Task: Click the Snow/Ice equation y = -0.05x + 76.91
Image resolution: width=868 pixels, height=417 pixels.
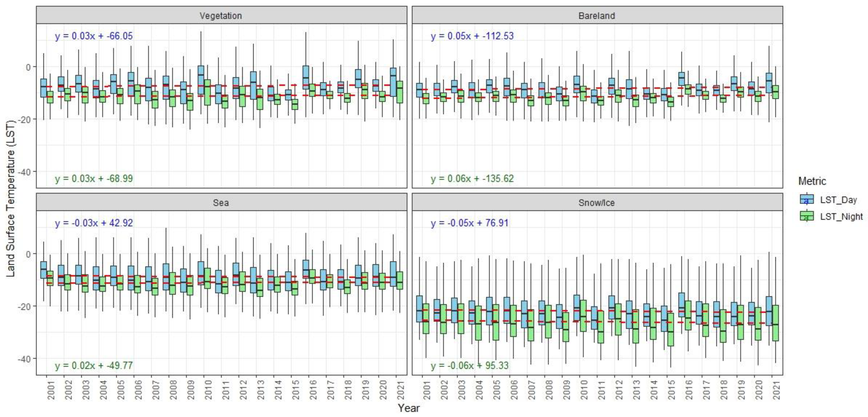Action: [469, 223]
